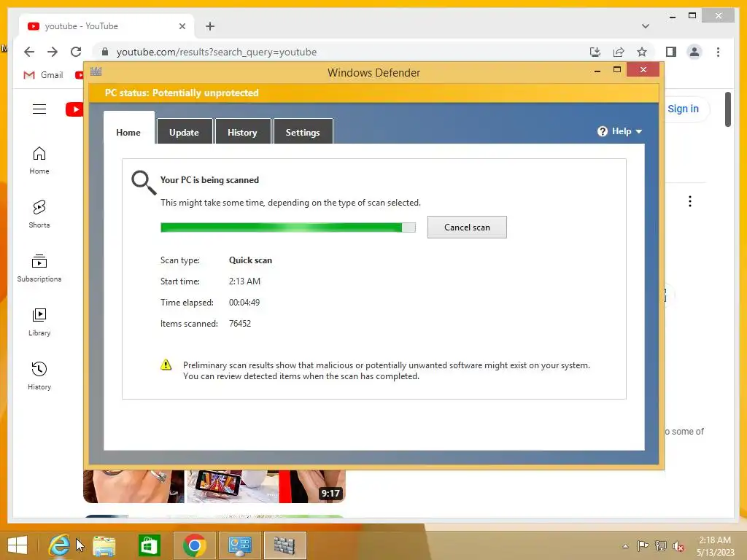The width and height of the screenshot is (747, 560).
Task: Open YouTube Home in sidebar
Action: tap(39, 160)
